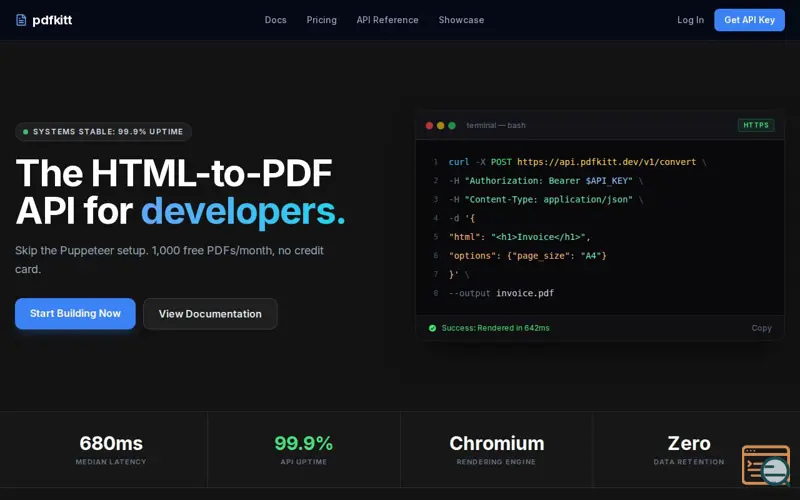Open the Docs nav link
The image size is (800, 500).
[x=276, y=20]
